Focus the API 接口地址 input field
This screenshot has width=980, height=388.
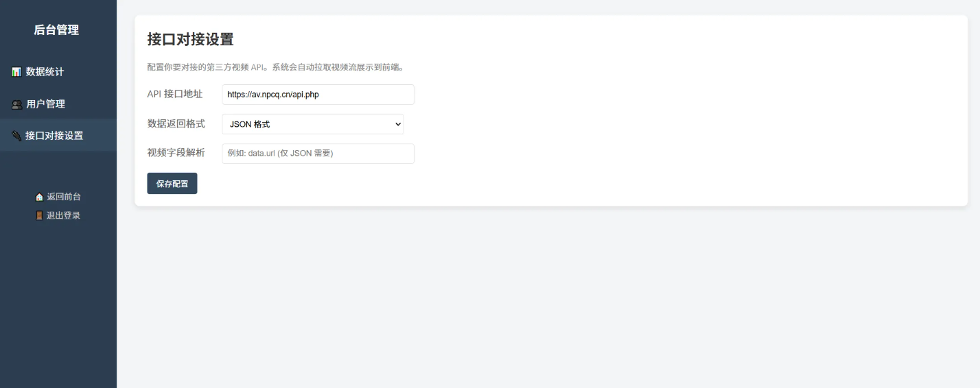[x=318, y=95]
